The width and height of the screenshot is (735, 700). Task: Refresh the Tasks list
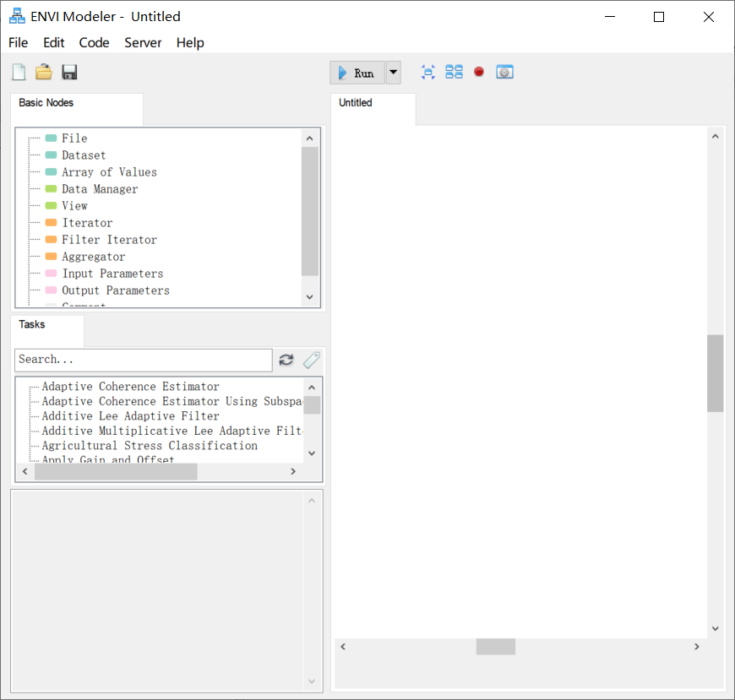click(286, 360)
